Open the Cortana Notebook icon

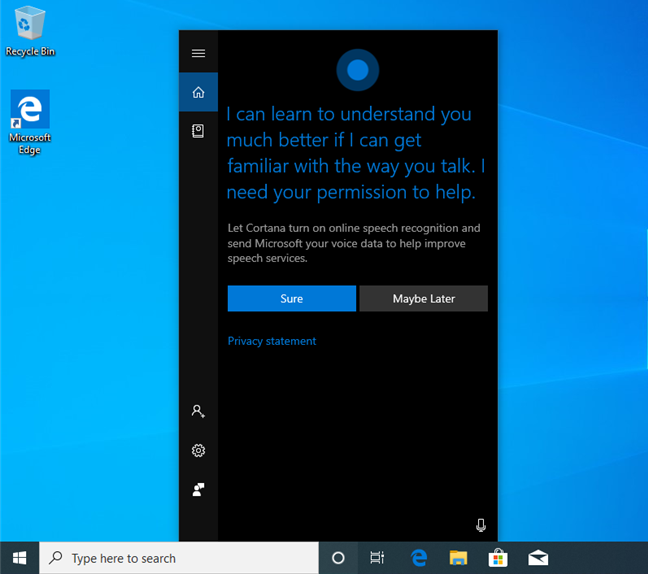[198, 131]
